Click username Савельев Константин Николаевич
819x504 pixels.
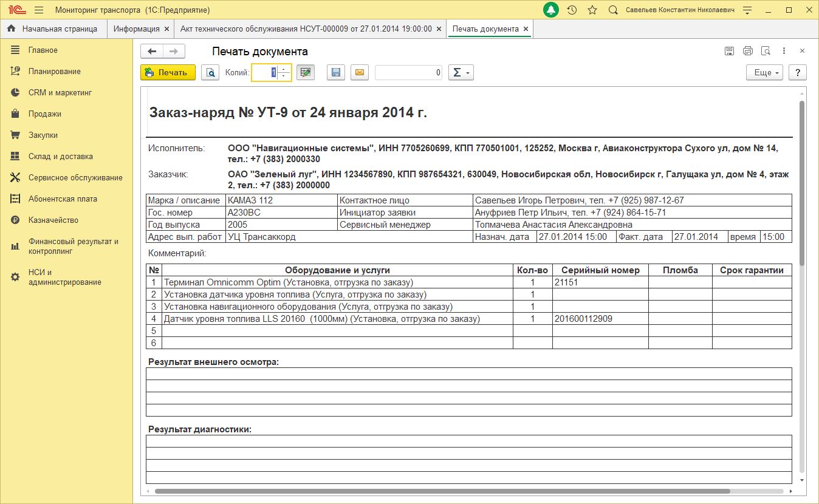680,10
